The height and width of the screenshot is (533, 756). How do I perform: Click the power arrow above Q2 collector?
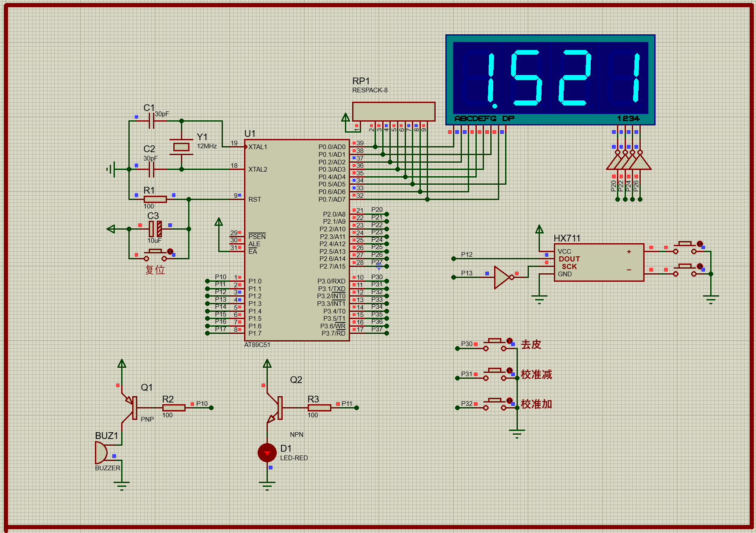(x=267, y=364)
